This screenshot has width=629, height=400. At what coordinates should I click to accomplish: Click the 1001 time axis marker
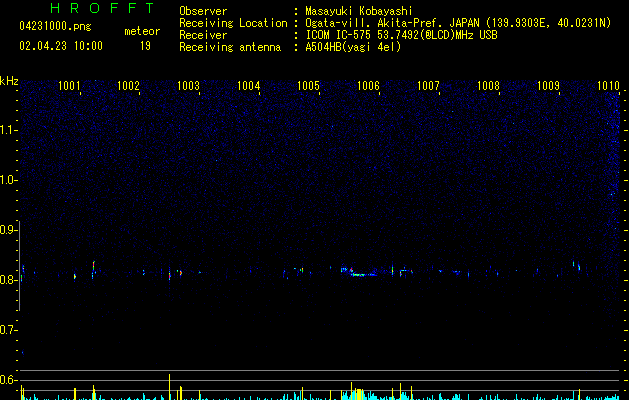pos(69,86)
